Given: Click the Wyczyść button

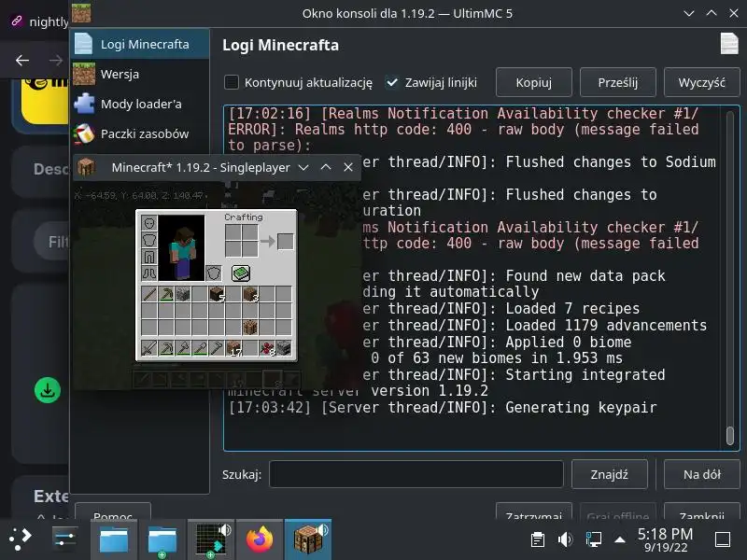Looking at the screenshot, I should [702, 82].
